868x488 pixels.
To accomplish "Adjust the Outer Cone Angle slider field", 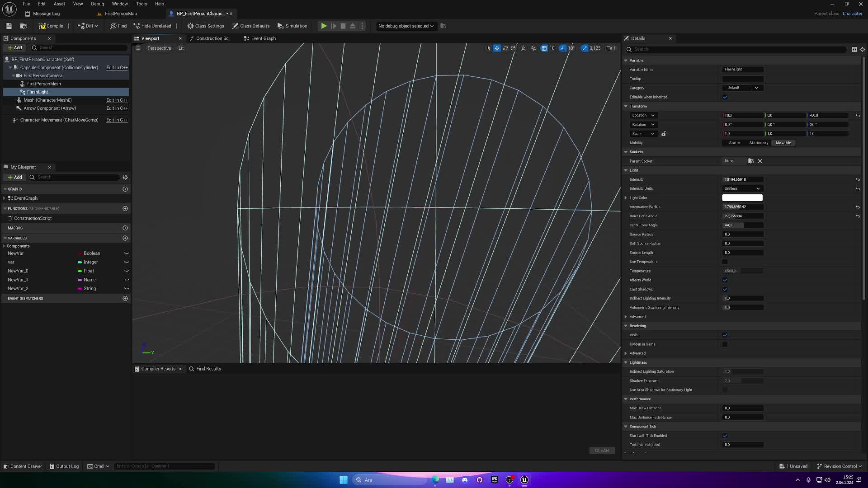I will click(x=743, y=225).
